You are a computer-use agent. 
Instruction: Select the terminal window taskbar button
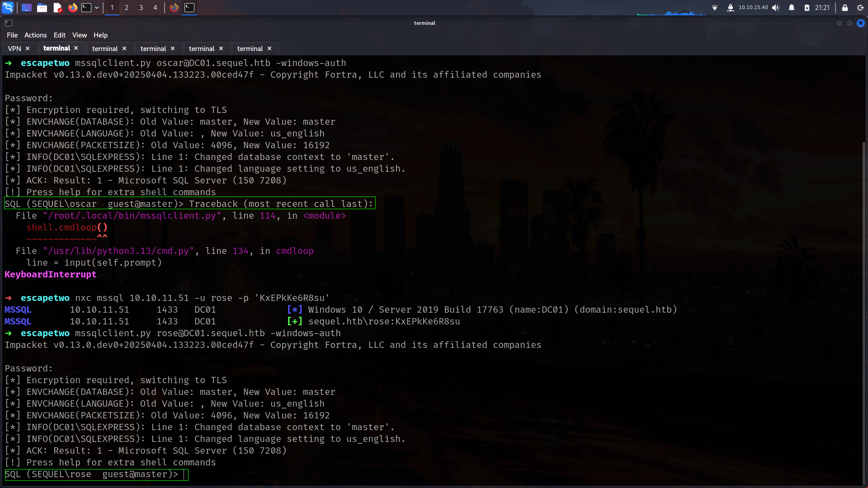(189, 8)
